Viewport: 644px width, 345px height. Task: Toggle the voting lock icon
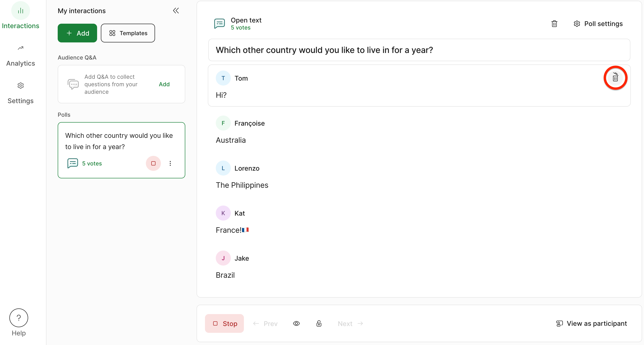click(x=319, y=323)
